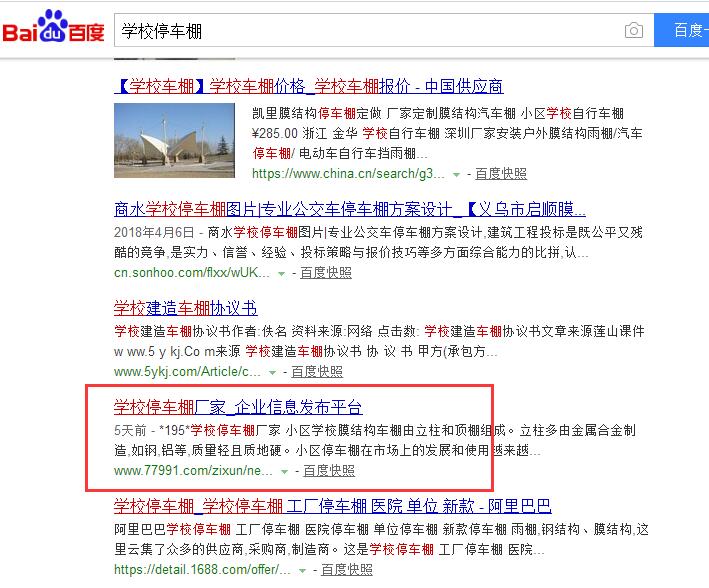Expand the arrow beside www.china.cn URL
The height and width of the screenshot is (588, 709).
(457, 174)
